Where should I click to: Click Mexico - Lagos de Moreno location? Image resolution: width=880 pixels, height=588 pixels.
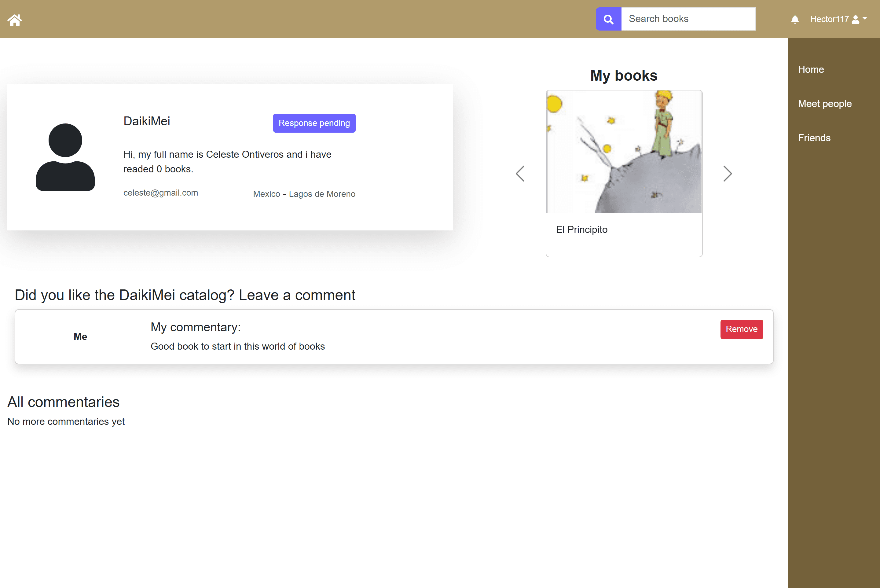pyautogui.click(x=304, y=194)
